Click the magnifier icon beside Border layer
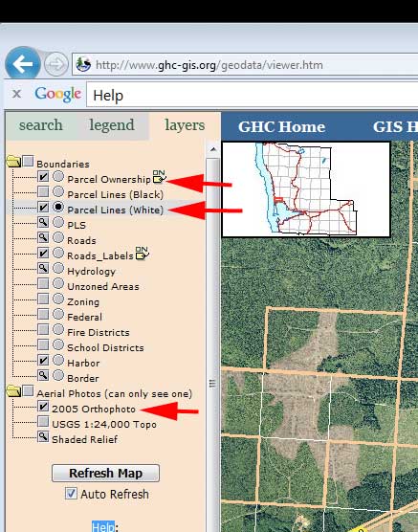Screen dimensions: 418x532 pyautogui.click(x=43, y=376)
